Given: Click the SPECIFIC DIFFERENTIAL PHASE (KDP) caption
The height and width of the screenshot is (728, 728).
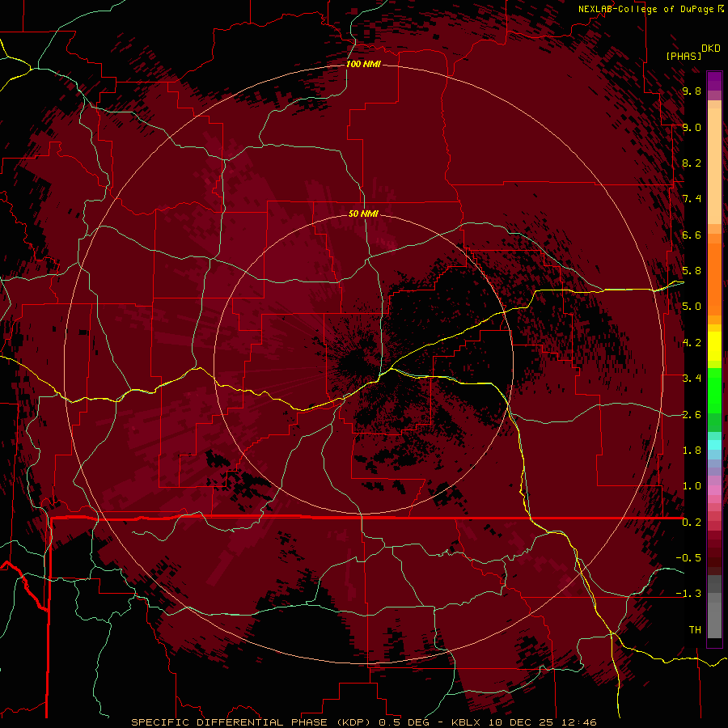Looking at the screenshot, I should click(x=252, y=722).
